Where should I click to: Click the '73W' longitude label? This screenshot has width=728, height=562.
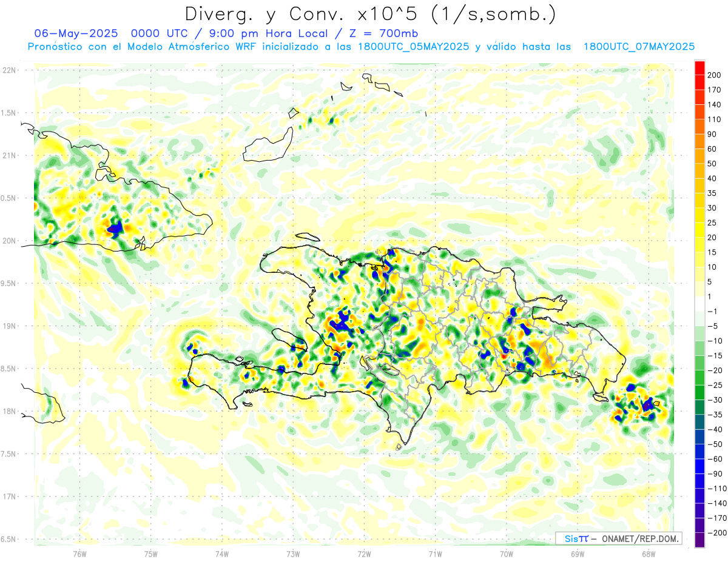coord(292,554)
